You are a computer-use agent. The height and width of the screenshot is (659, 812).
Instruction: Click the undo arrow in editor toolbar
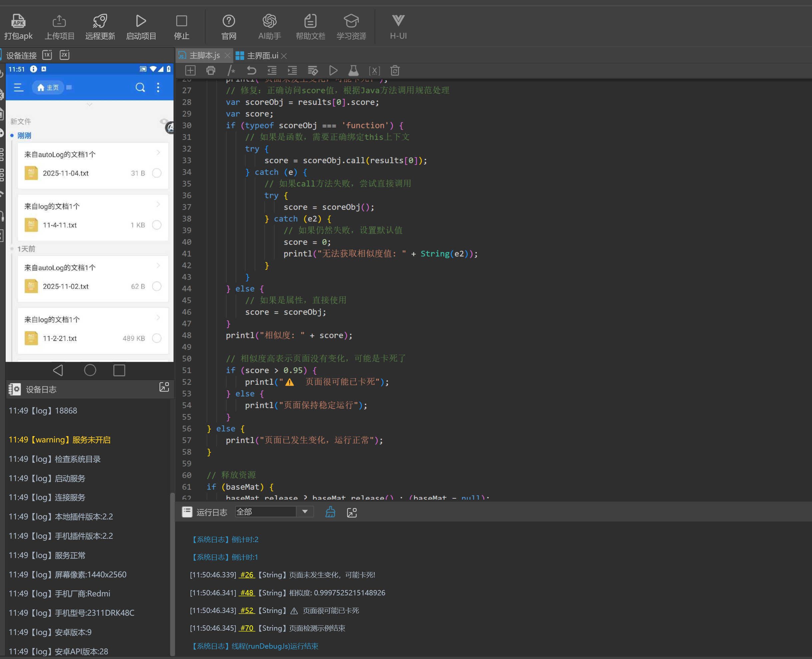[x=251, y=71]
